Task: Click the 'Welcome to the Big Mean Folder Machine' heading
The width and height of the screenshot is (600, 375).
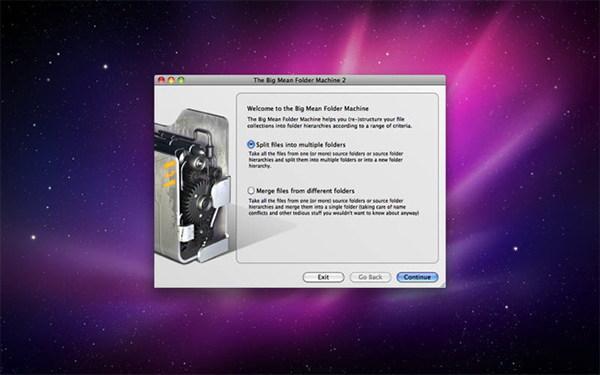Action: pos(308,109)
